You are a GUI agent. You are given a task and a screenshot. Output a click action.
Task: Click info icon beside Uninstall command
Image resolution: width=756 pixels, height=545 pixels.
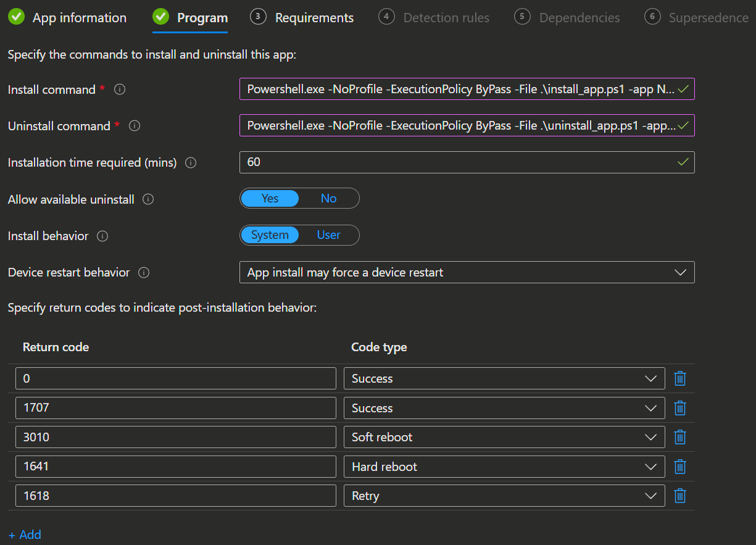(x=135, y=126)
